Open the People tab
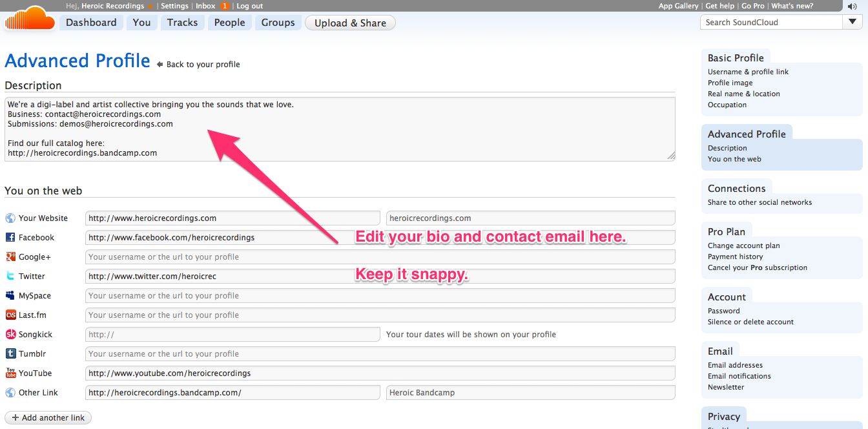This screenshot has width=868, height=429. [x=230, y=23]
